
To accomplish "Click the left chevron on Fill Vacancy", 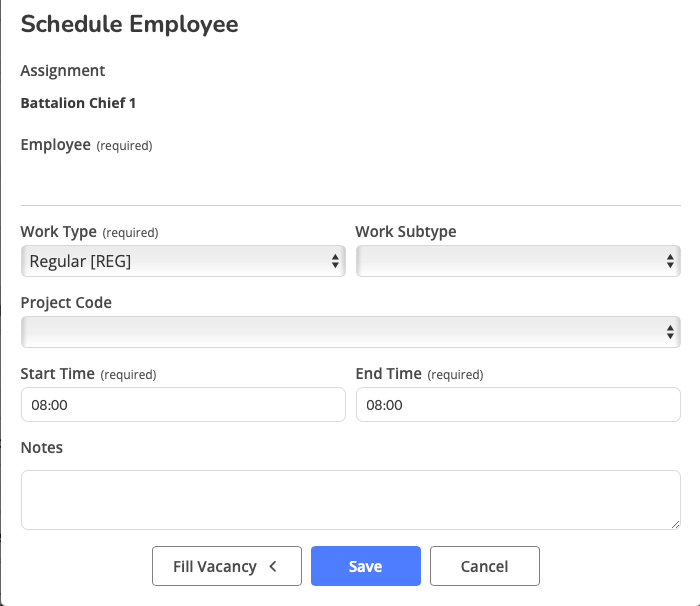I will (271, 567).
